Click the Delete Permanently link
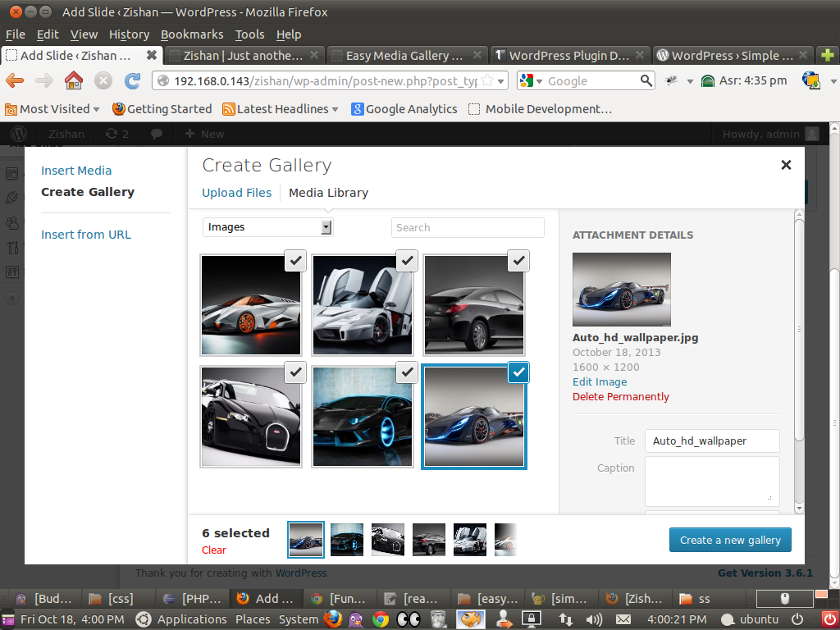Screen dimensions: 840x630 click(x=620, y=397)
